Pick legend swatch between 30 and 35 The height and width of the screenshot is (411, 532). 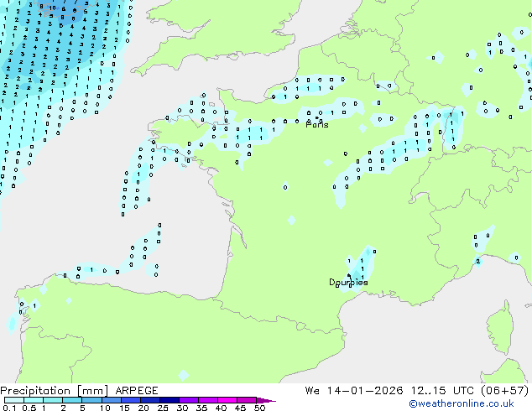tap(188, 400)
